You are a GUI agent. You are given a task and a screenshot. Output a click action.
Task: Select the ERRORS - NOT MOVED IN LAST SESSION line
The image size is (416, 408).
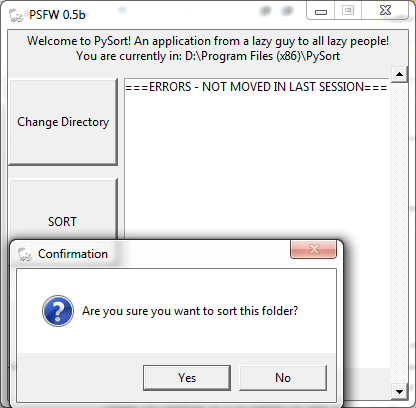[x=256, y=87]
